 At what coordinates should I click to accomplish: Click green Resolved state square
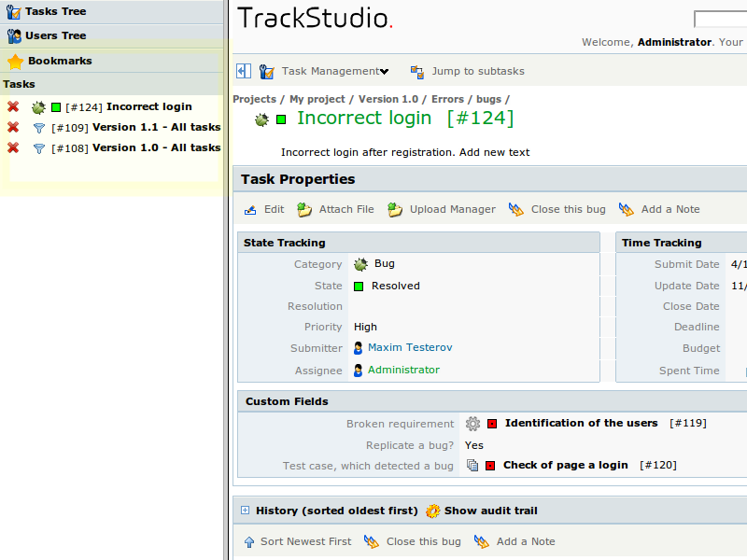pyautogui.click(x=359, y=287)
